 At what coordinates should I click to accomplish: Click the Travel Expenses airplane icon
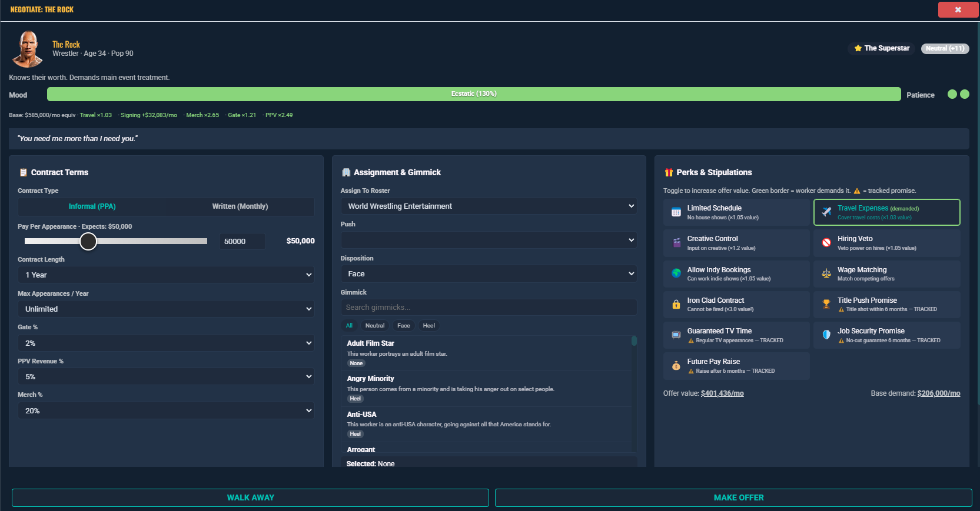click(826, 212)
